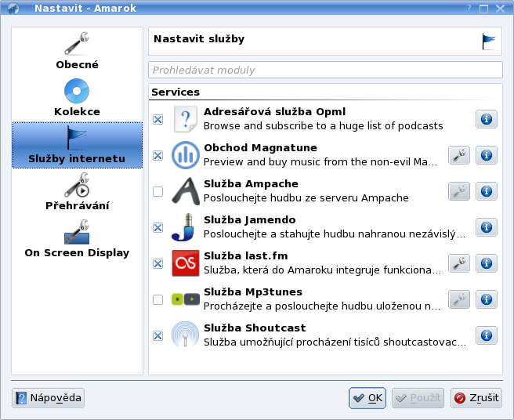This screenshot has height=420, width=514.
Task: View info for Služba Shoutcast
Action: coord(487,335)
